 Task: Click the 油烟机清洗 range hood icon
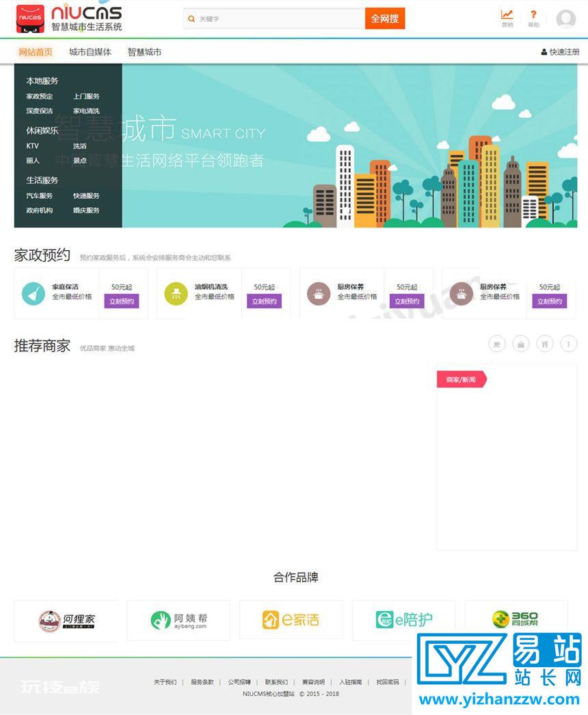(176, 294)
